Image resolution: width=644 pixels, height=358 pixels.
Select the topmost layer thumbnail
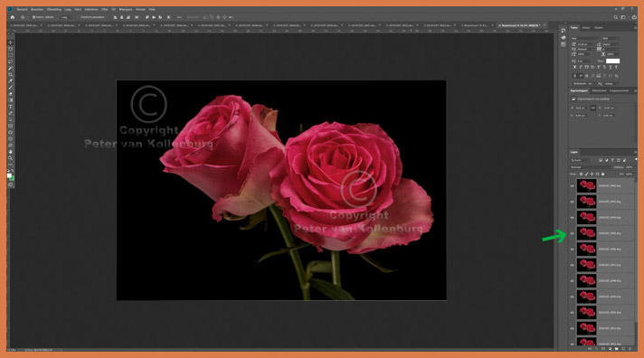586,186
